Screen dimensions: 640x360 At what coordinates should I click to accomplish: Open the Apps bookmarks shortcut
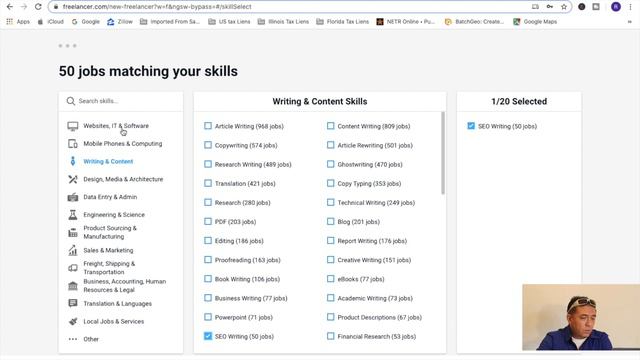[x=18, y=22]
